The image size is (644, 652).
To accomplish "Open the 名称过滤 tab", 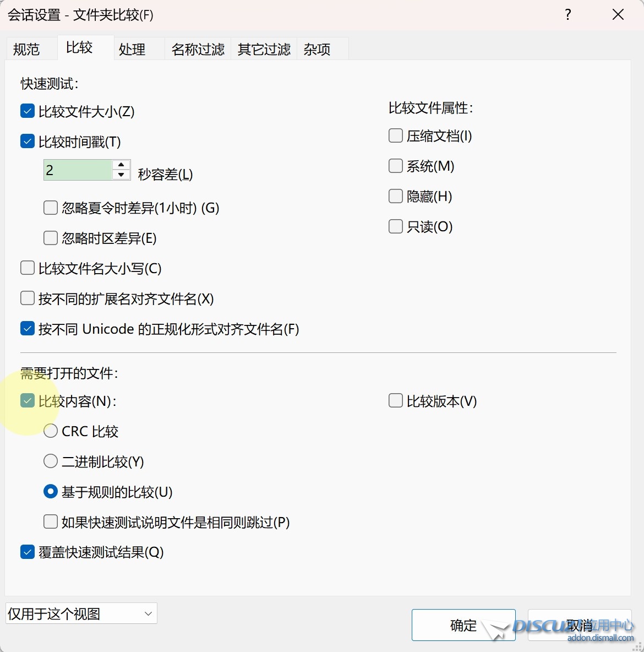I will [198, 50].
